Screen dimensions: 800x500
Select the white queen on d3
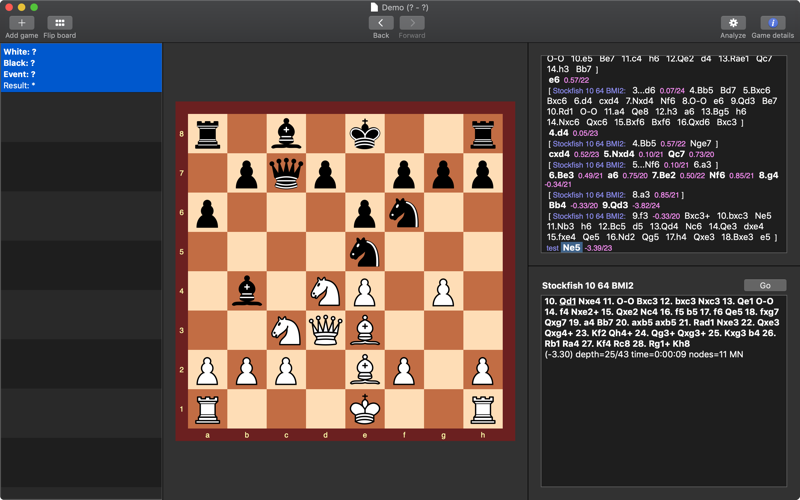(326, 329)
